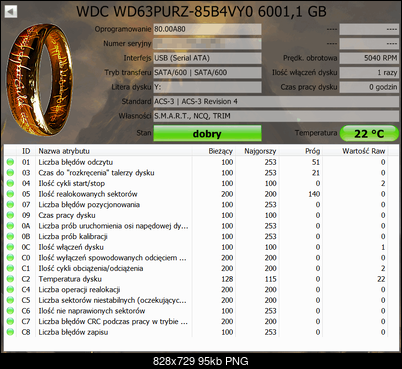Click the 22 °C temperature button
This screenshot has height=369, width=402.
point(369,133)
